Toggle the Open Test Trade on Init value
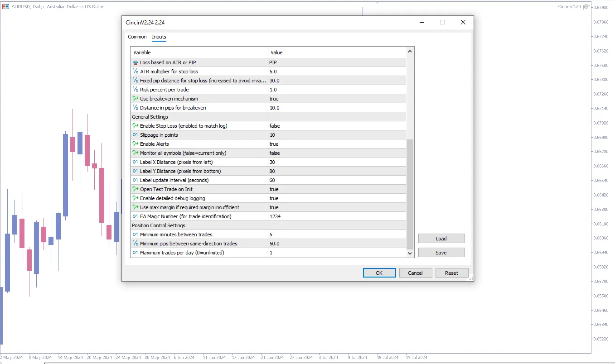The image size is (615, 364). coord(336,189)
